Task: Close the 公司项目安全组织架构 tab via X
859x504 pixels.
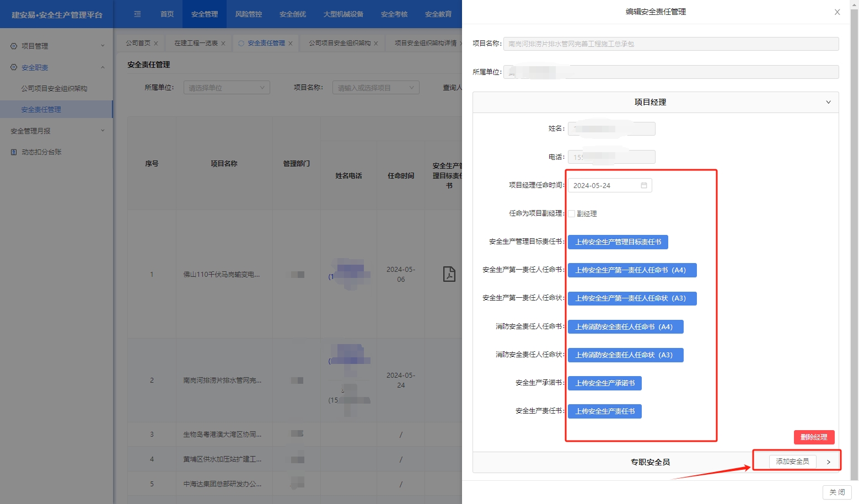Action: pyautogui.click(x=376, y=44)
